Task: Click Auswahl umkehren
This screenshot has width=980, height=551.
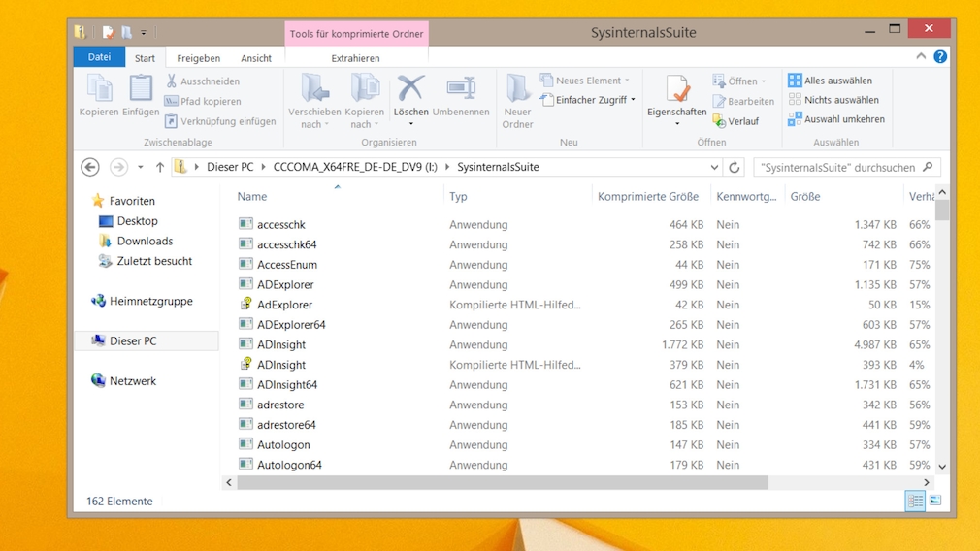Action: [x=836, y=118]
